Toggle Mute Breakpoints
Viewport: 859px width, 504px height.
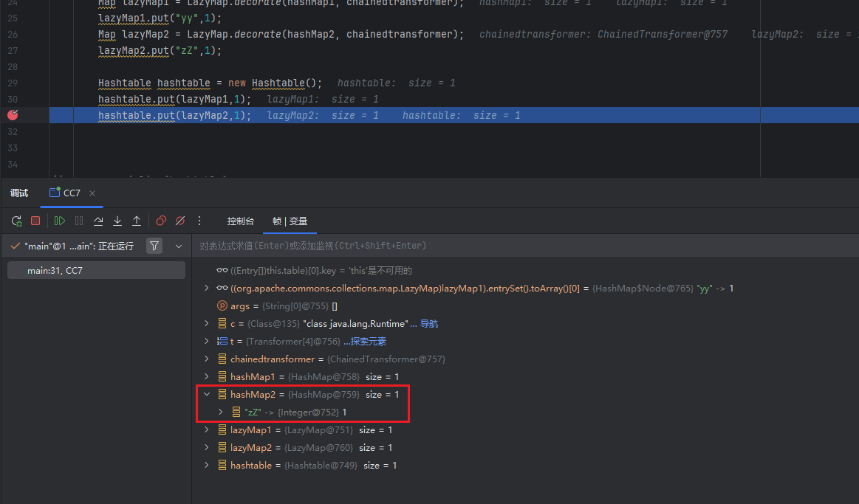point(179,221)
